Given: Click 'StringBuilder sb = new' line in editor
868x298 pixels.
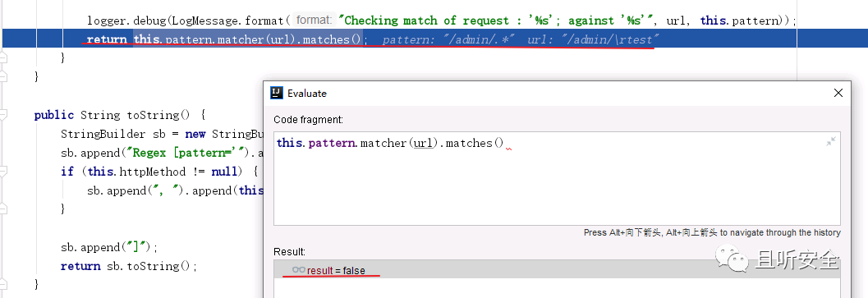Looking at the screenshot, I should tap(162, 134).
